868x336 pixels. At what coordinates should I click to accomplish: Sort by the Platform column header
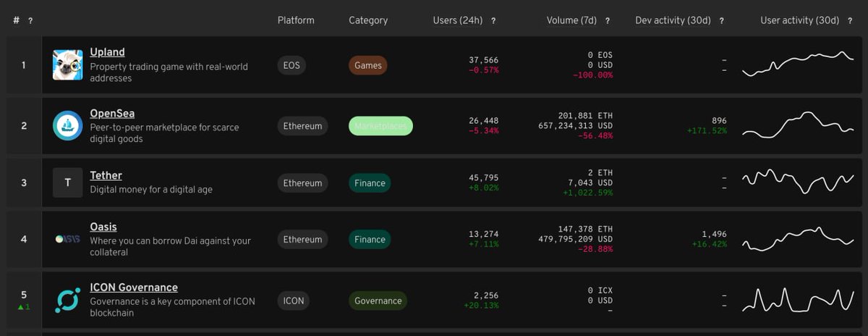[296, 20]
